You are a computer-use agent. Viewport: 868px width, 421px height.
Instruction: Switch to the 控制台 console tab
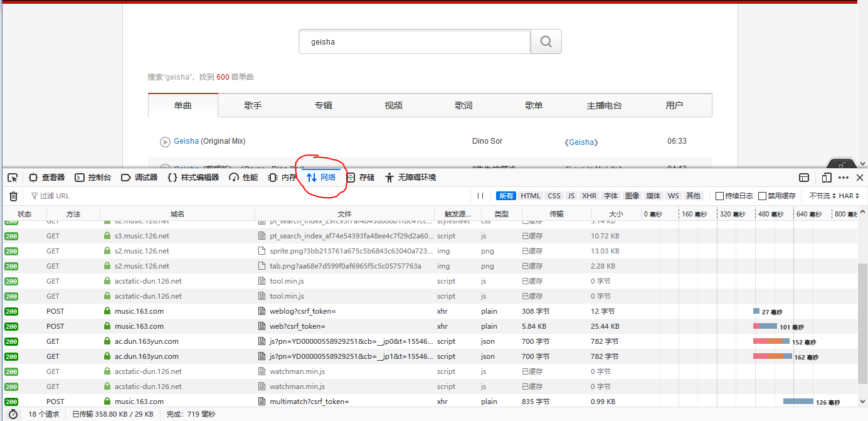coord(93,178)
